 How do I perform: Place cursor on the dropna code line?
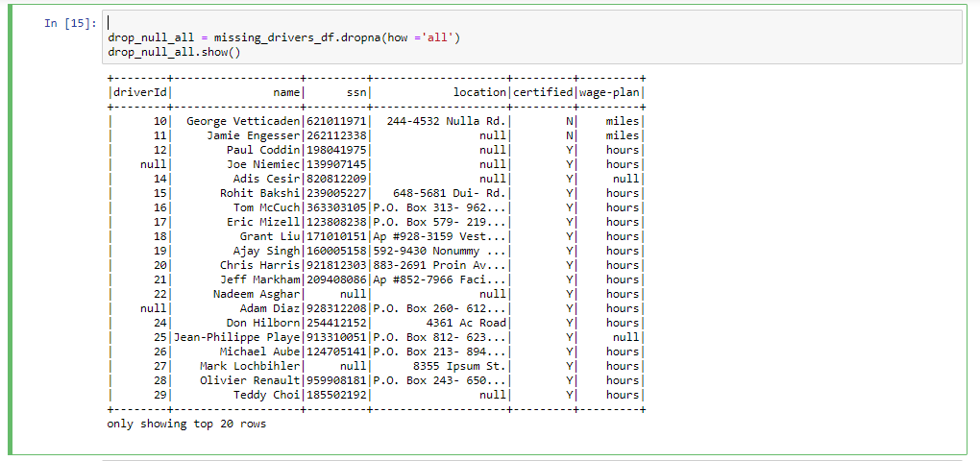(x=283, y=37)
